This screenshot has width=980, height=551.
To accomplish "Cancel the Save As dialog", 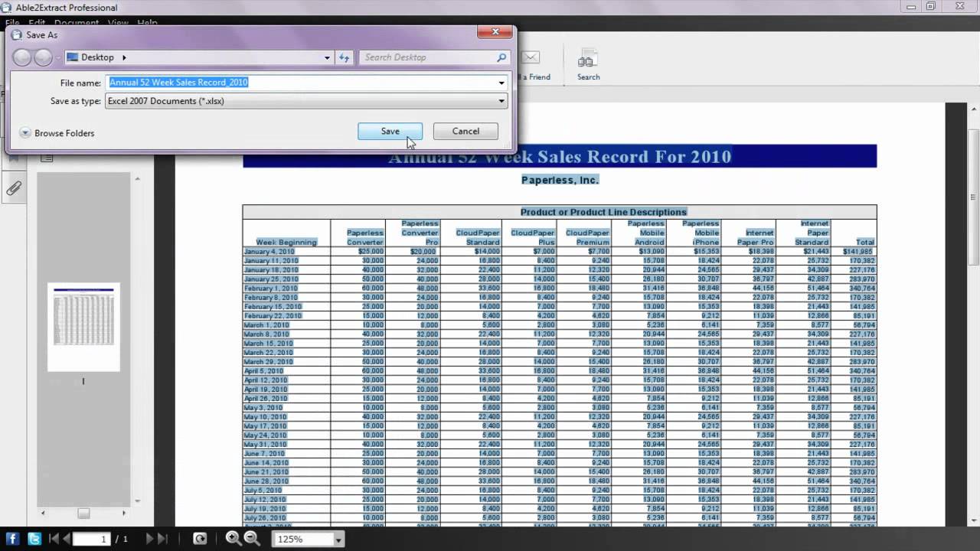I will click(x=465, y=132).
